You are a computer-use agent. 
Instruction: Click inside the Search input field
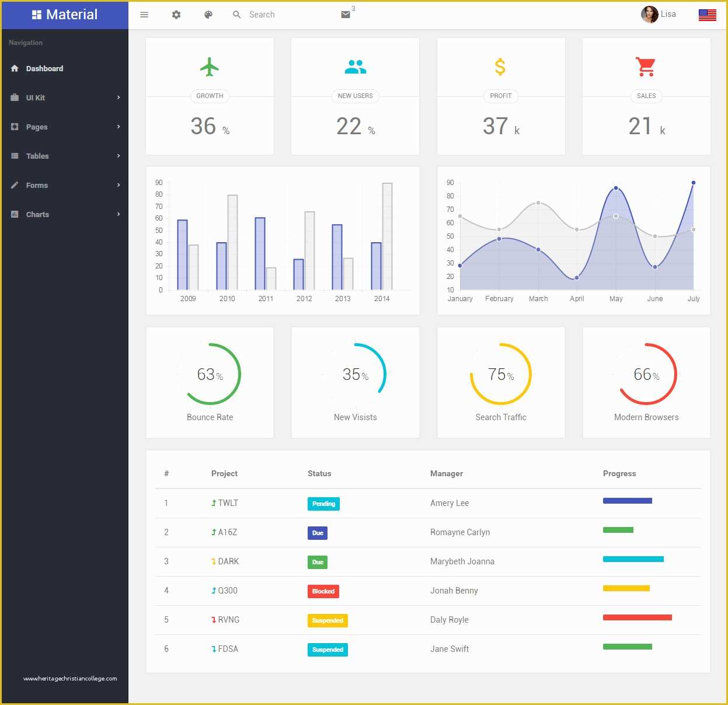pos(269,15)
